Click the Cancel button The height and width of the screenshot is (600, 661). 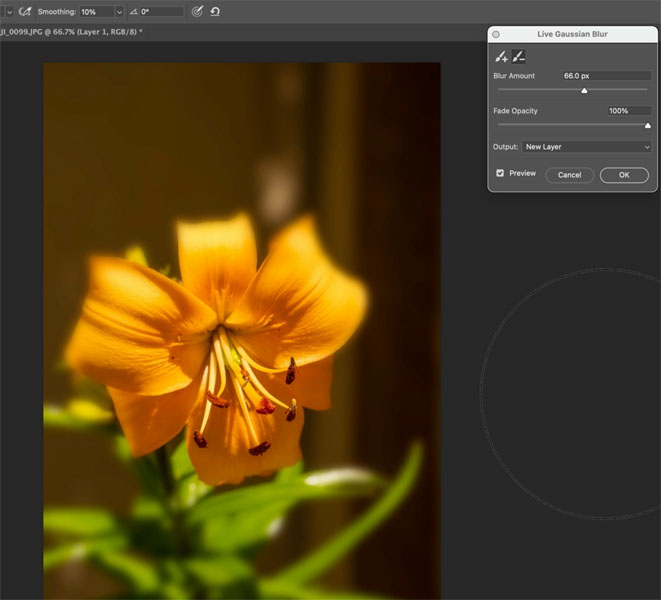570,175
